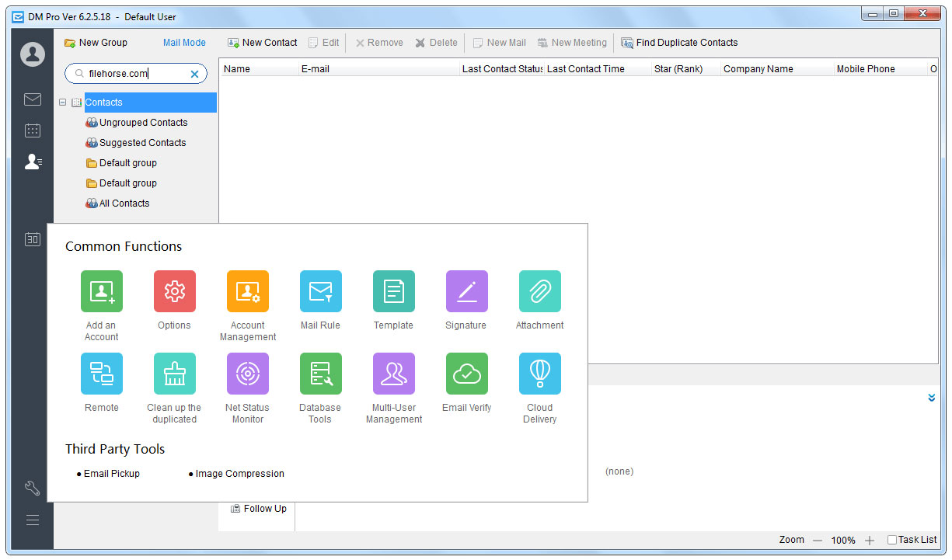The height and width of the screenshot is (560, 952).
Task: Open the Email Verify function
Action: tap(466, 374)
